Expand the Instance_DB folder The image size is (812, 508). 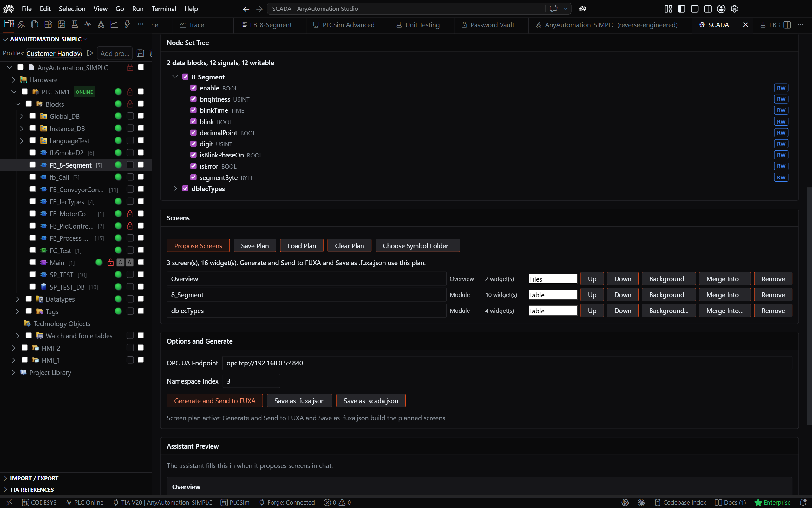[x=22, y=128]
